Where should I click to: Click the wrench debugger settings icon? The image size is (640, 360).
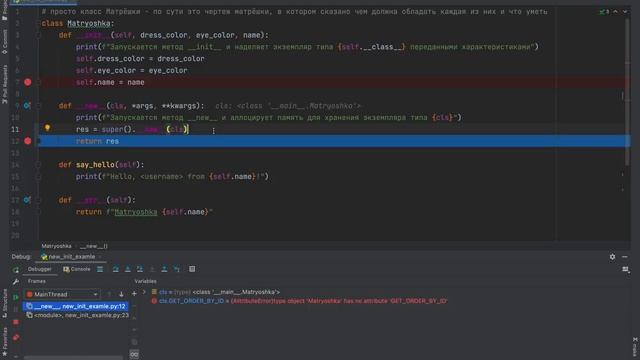click(x=16, y=282)
